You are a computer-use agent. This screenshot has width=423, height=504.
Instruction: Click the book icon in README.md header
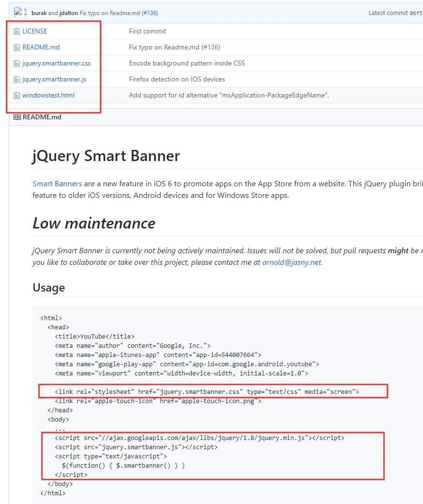click(x=17, y=117)
